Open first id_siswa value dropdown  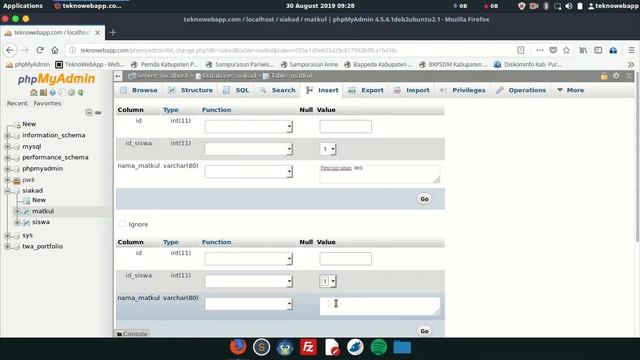coord(328,149)
